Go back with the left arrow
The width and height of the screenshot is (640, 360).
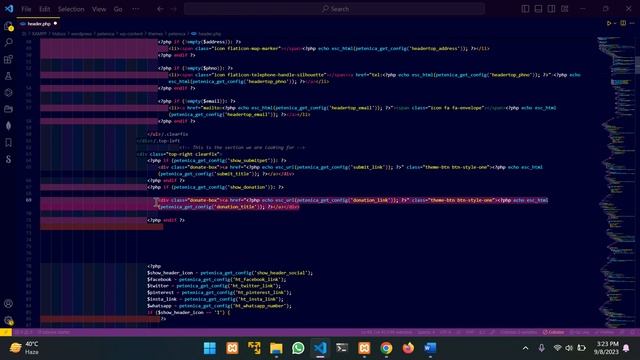pyautogui.click(x=160, y=9)
